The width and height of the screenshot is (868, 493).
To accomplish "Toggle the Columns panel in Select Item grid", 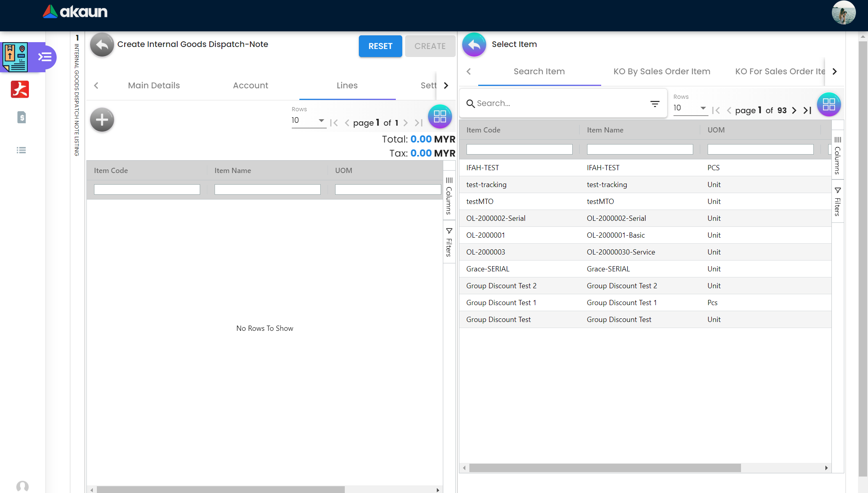I will coord(837,155).
